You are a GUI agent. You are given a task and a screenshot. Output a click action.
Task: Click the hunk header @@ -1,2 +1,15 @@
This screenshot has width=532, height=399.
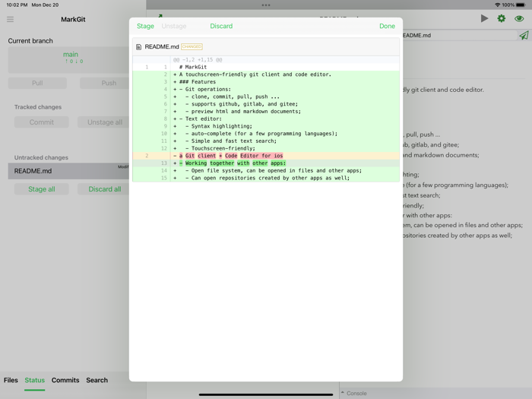coord(198,60)
